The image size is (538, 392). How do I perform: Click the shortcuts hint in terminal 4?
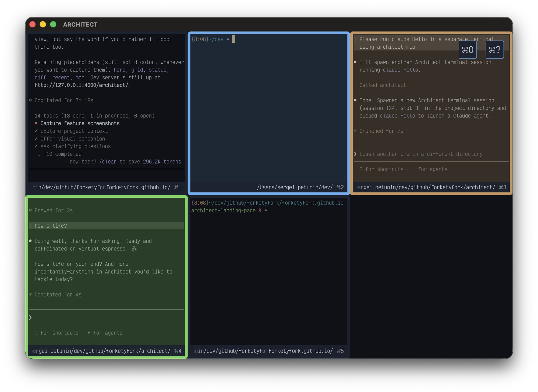pyautogui.click(x=78, y=333)
